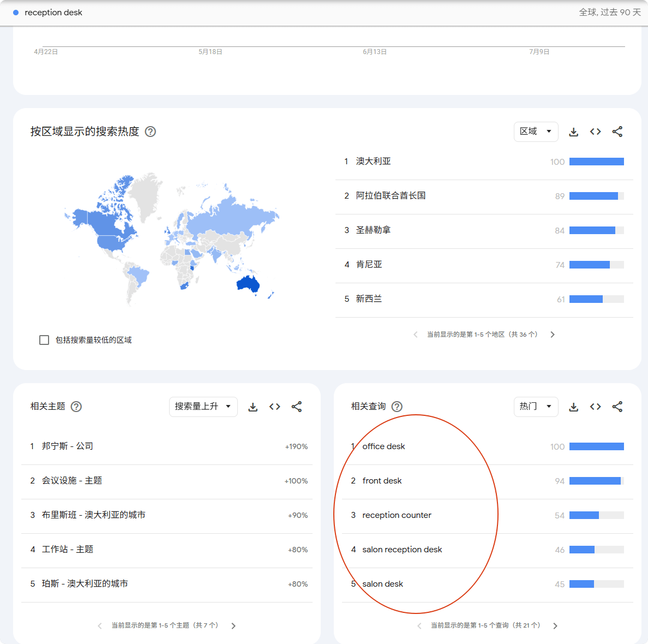The image size is (648, 644).
Task: Download the regional interest data
Action: click(573, 132)
